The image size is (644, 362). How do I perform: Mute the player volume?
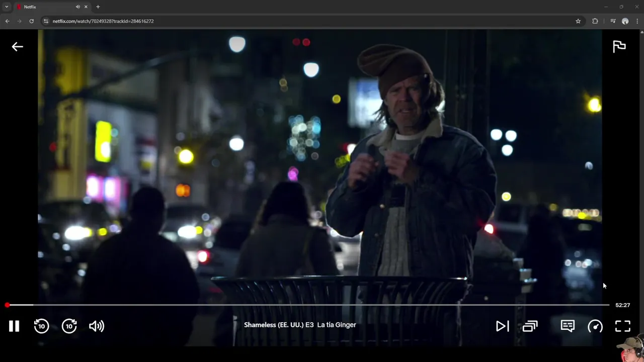point(97,326)
